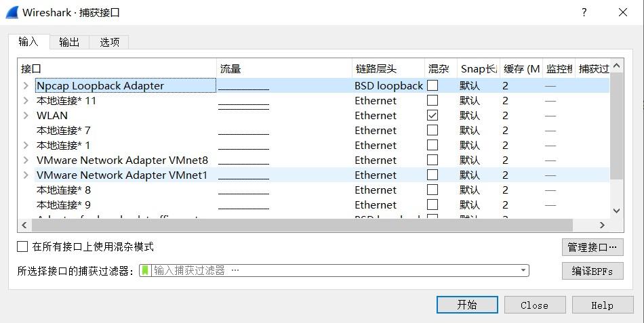Viewport: 644px width, 323px height.
Task: Switch to the 输出 tab
Action: (x=69, y=42)
